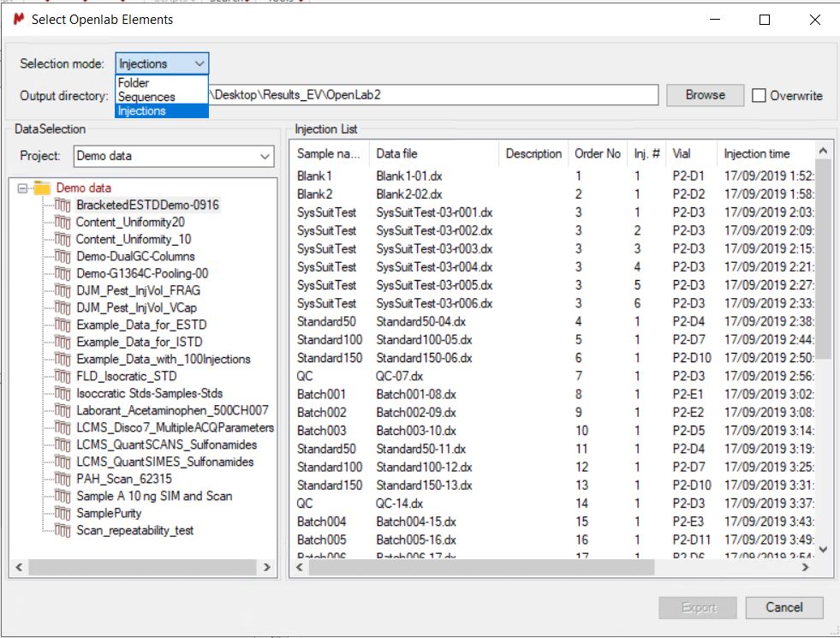Click the injection list down scroll arrow

pyautogui.click(x=824, y=549)
